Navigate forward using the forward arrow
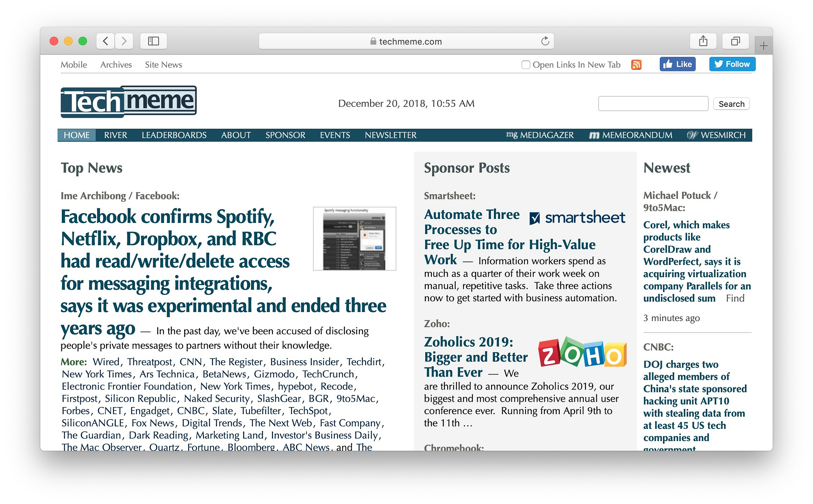 pyautogui.click(x=124, y=41)
